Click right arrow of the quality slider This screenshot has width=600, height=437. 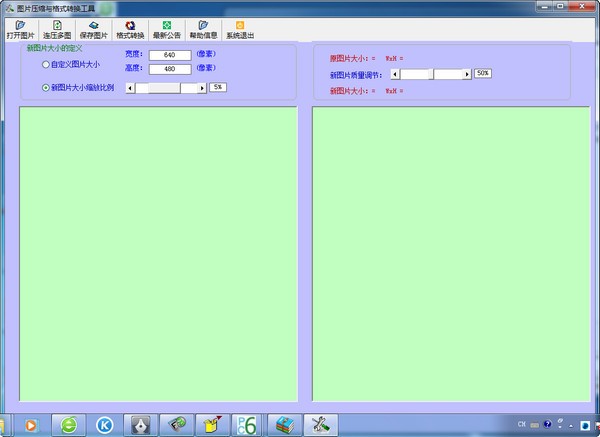467,73
